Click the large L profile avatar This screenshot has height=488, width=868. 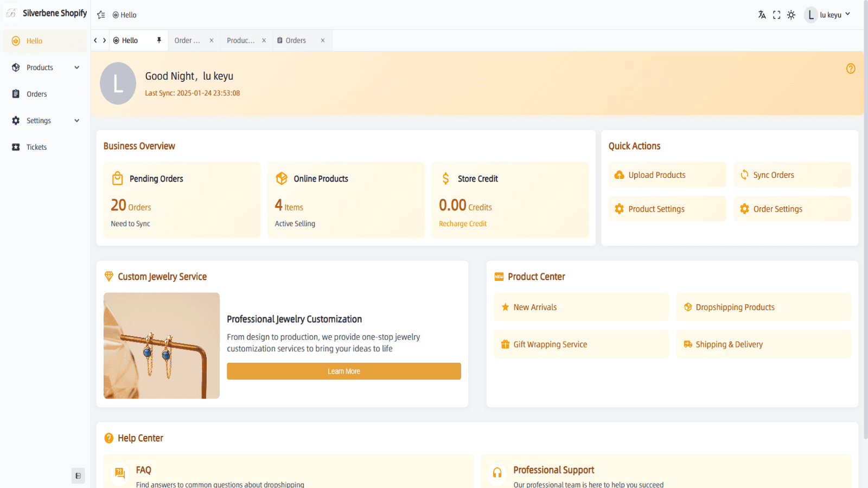coord(118,84)
